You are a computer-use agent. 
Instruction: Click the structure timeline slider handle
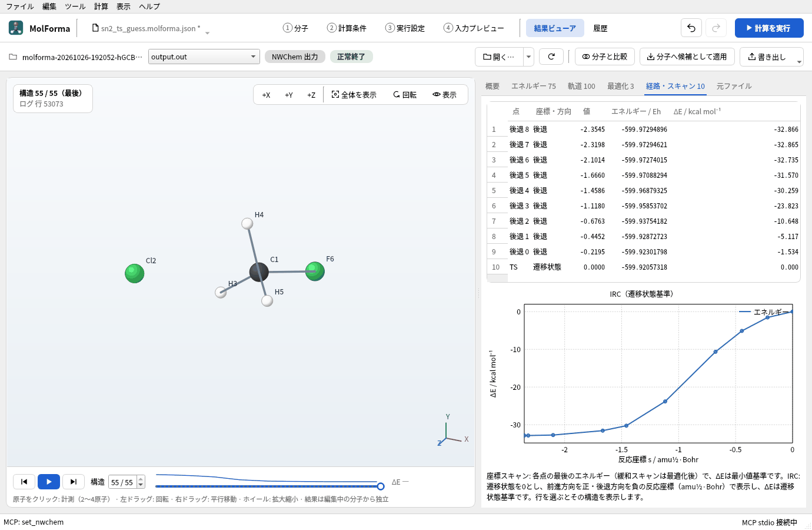point(381,486)
